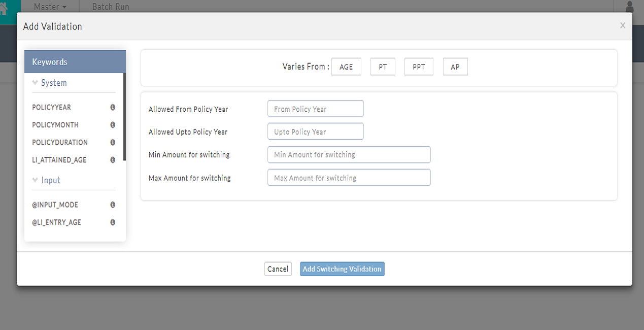Click the Keywords panel scrollbar
Image resolution: width=644 pixels, height=330 pixels.
point(124,117)
